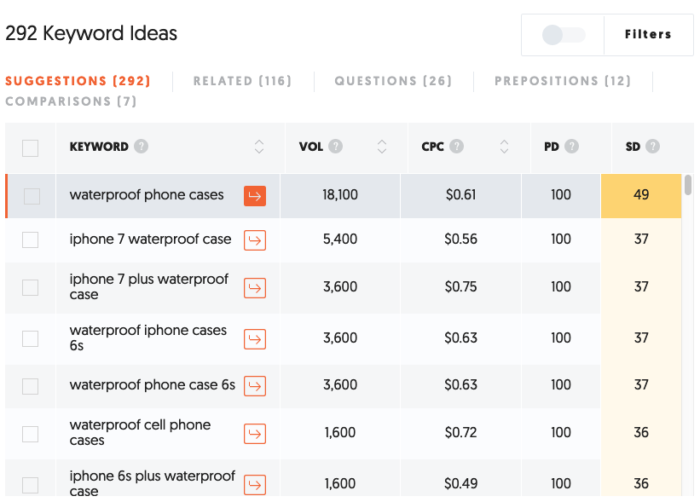
Task: Switch to Comparisons (7) tab
Action: click(x=71, y=101)
